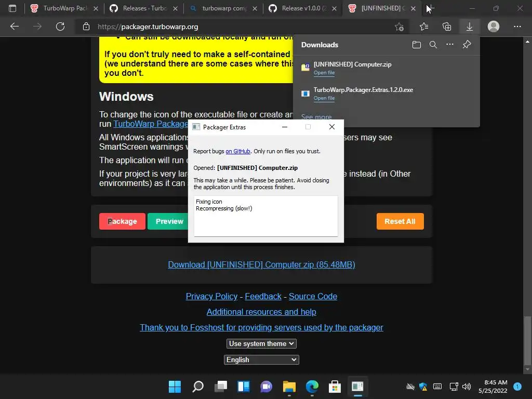Open the downloads folder
The image size is (532, 399).
(x=417, y=45)
